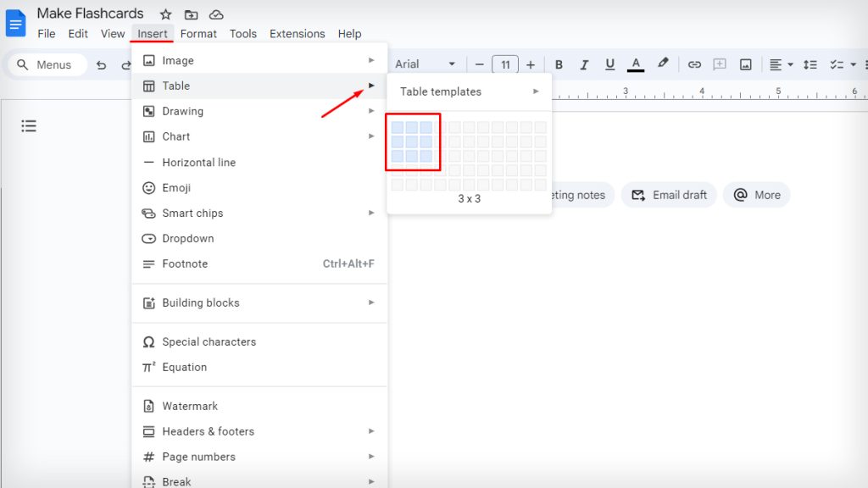Viewport: 868px width, 488px height.
Task: Apply italic formatting
Action: tap(584, 64)
